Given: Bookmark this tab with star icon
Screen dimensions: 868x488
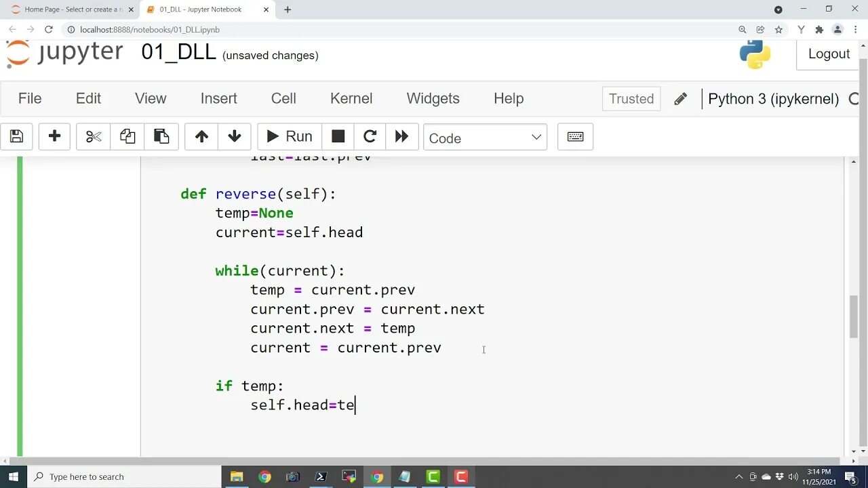Looking at the screenshot, I should (778, 30).
